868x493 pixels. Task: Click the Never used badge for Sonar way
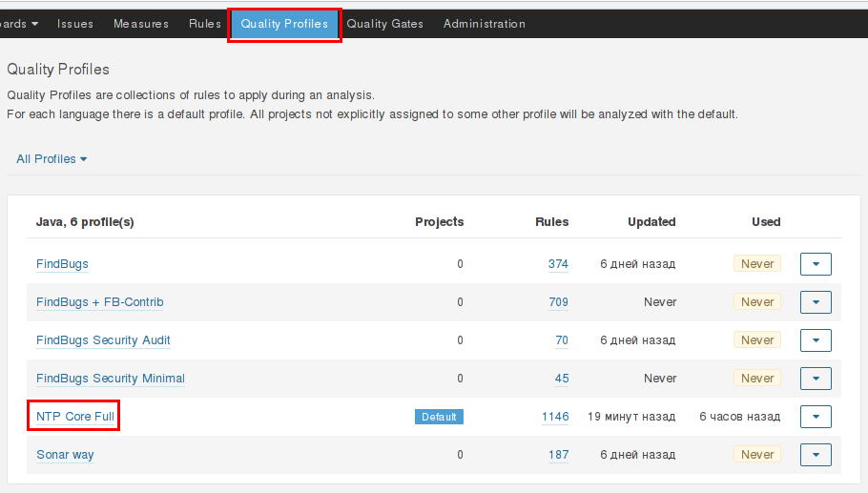coord(757,455)
